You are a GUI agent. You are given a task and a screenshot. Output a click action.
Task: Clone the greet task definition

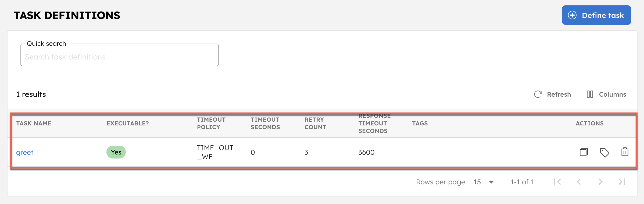click(583, 152)
